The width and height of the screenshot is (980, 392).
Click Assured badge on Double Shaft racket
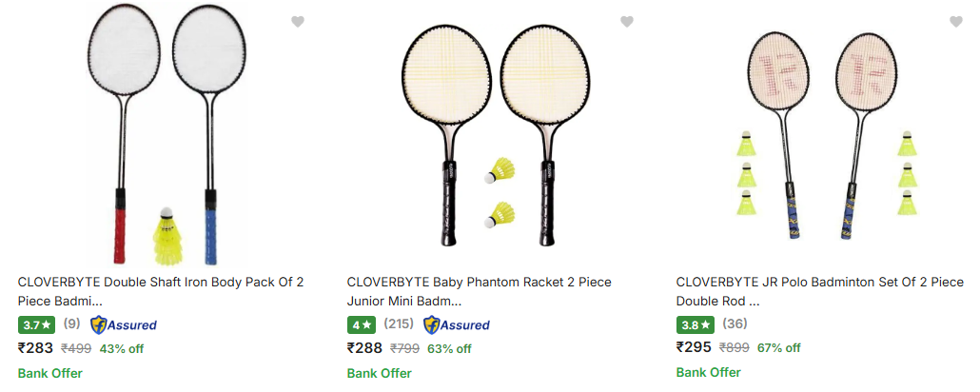coord(124,324)
